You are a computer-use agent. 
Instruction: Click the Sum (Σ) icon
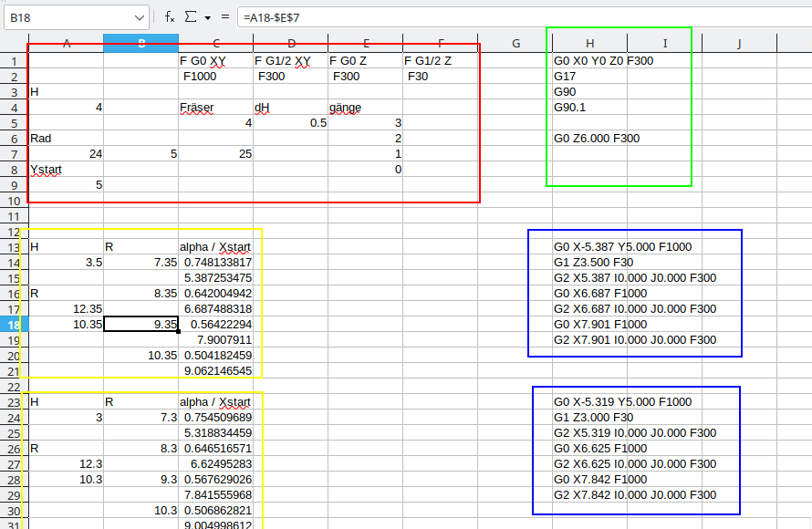(191, 17)
